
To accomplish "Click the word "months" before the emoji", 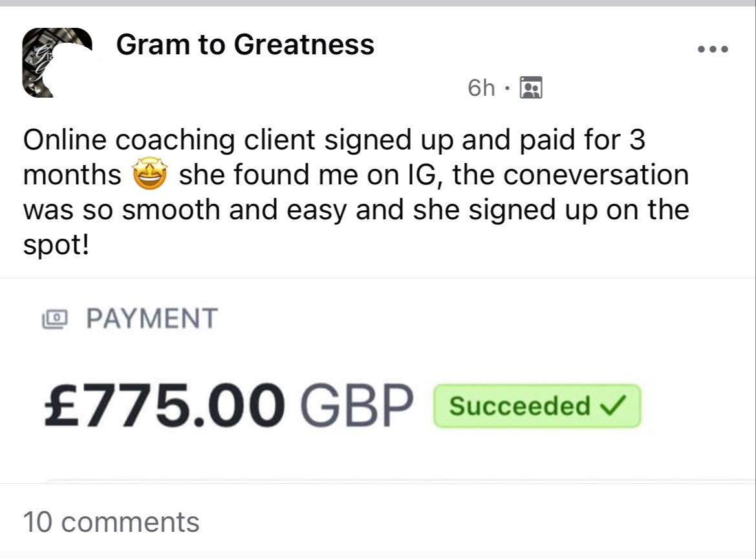I will (72, 175).
